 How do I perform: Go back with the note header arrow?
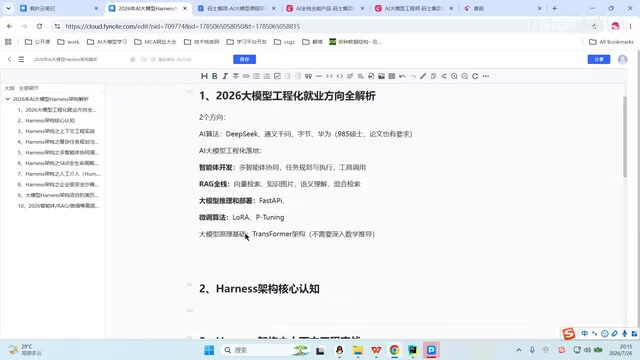pos(9,60)
